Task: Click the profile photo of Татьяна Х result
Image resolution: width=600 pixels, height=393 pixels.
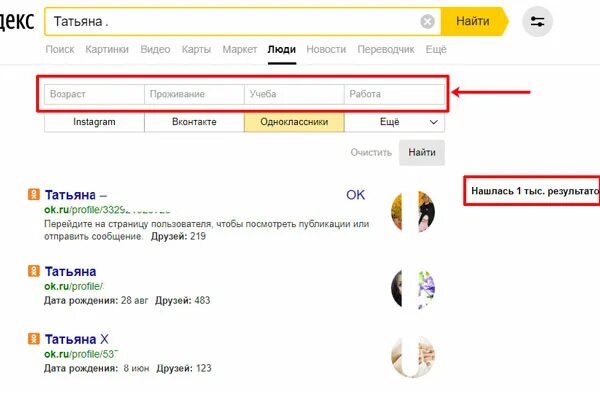Action: (413, 357)
